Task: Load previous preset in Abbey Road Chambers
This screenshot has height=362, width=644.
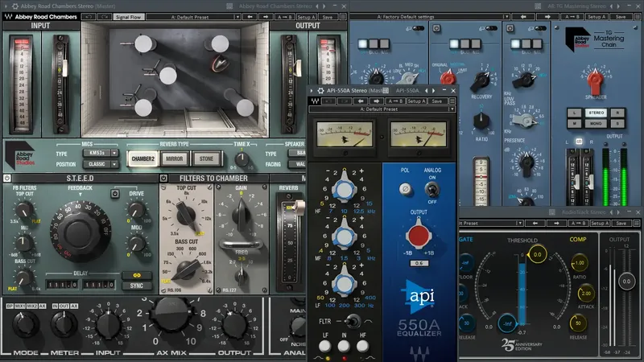Action: [x=250, y=17]
